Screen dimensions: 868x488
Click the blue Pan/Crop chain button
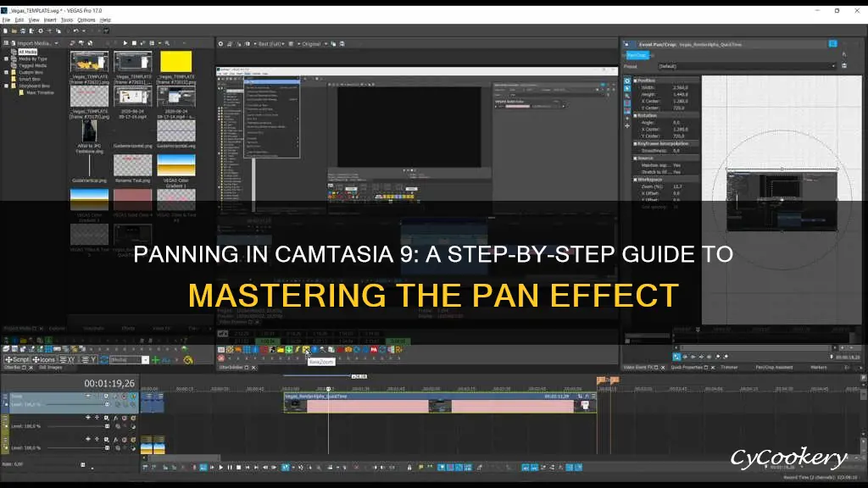[637, 55]
